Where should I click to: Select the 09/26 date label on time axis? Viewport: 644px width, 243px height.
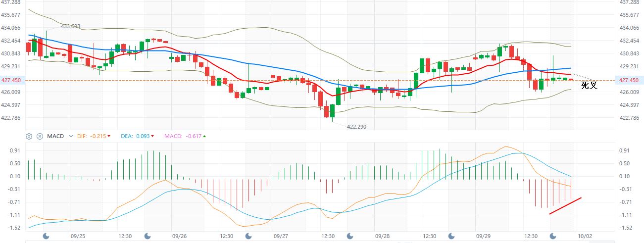tap(179, 236)
